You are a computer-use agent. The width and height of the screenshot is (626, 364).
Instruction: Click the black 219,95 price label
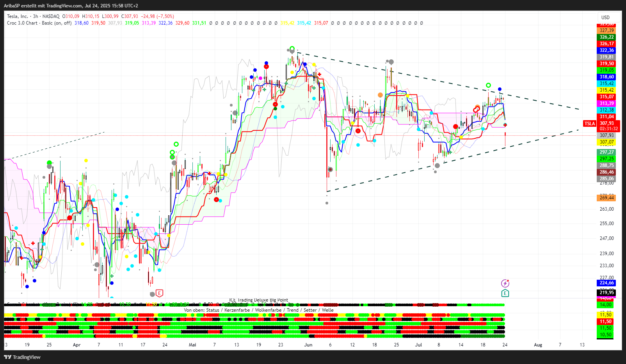click(606, 293)
